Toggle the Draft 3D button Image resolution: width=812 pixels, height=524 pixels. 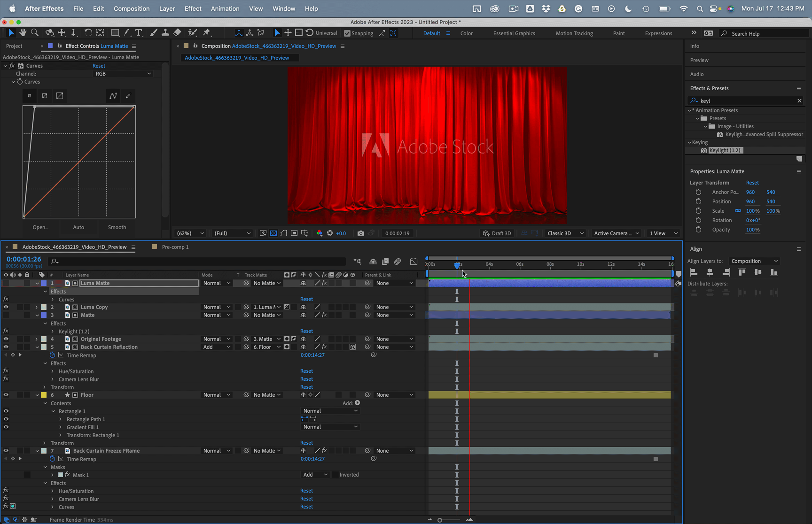[497, 233]
